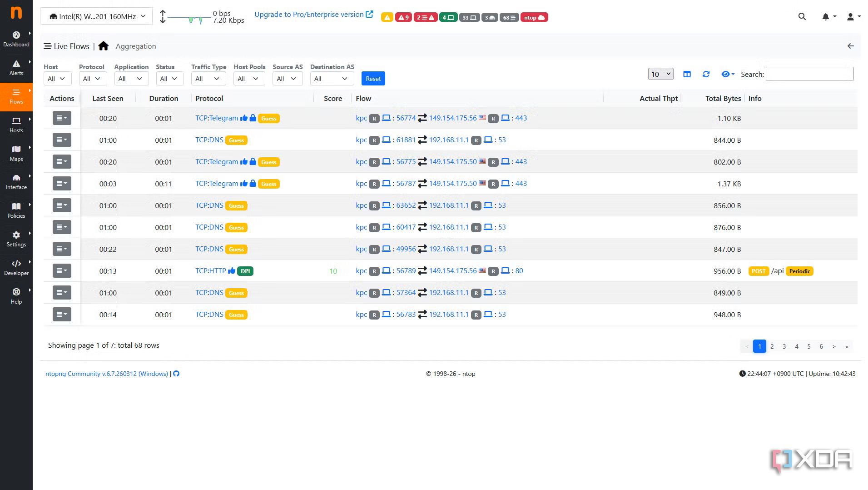
Task: Open the GitHub icon in the footer
Action: 176,374
